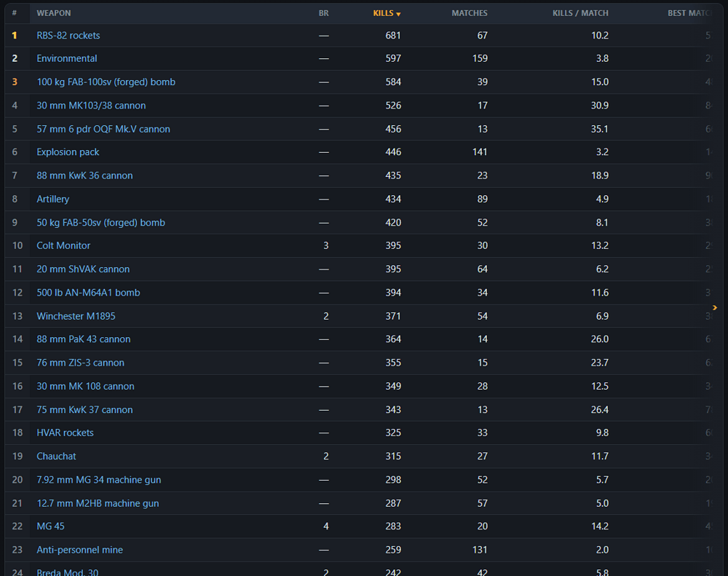Open the HVAR rockets link
The height and width of the screenshot is (576, 728).
[65, 433]
